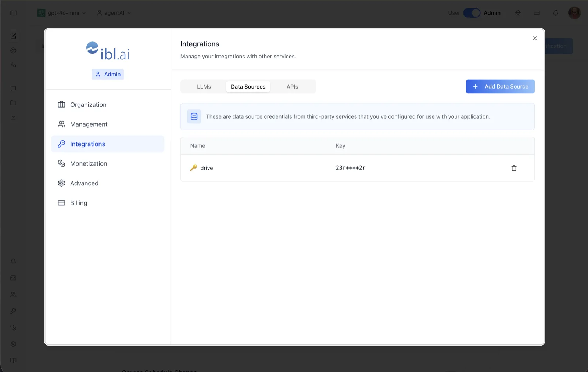This screenshot has width=588, height=372.
Task: Open the chat bubble icon in left rail
Action: point(13,88)
